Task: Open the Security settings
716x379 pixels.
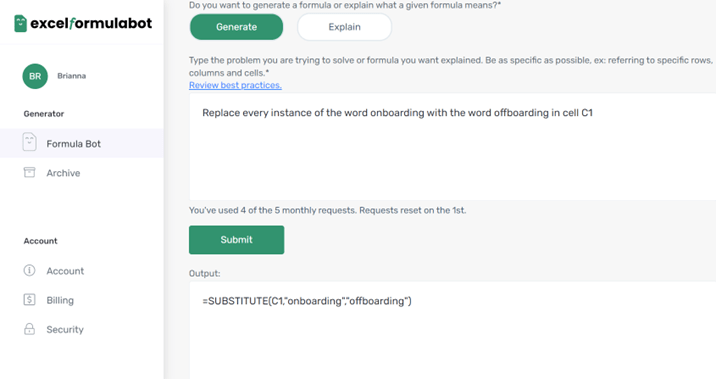Action: 65,329
